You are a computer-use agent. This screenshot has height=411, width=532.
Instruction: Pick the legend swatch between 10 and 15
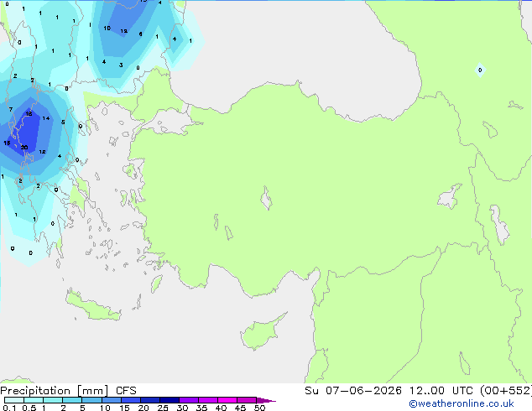click(x=112, y=400)
